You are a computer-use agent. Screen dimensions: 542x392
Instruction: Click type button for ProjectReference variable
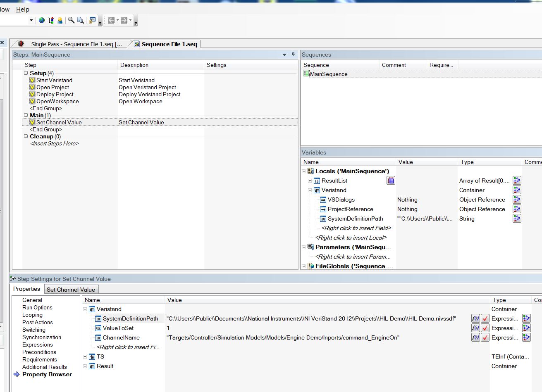tap(517, 209)
